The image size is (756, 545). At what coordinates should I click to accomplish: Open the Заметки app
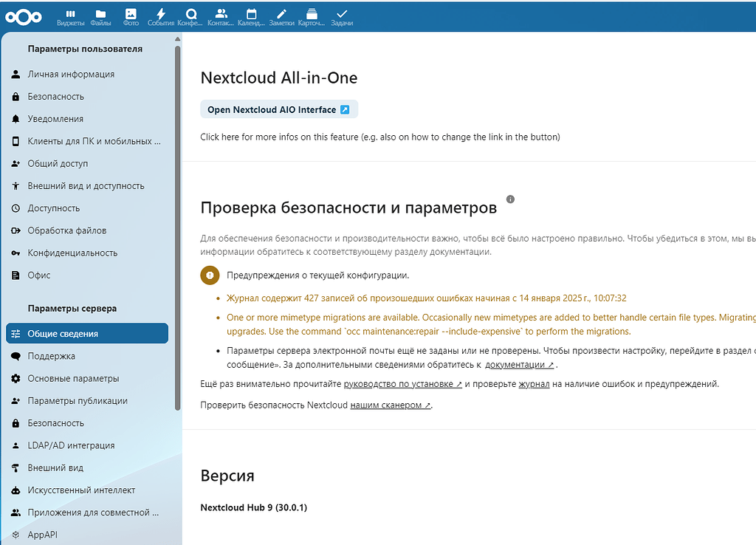(281, 16)
